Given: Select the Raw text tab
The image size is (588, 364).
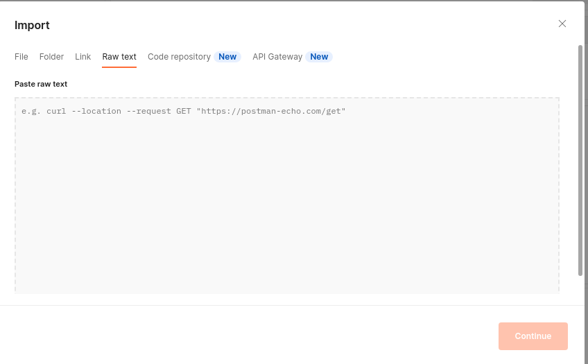Looking at the screenshot, I should point(119,57).
